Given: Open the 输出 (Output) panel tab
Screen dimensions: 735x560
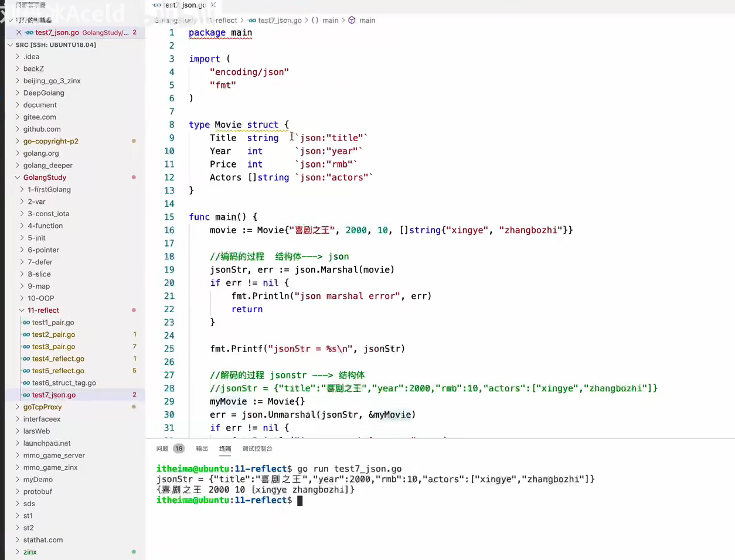Looking at the screenshot, I should click(x=202, y=449).
